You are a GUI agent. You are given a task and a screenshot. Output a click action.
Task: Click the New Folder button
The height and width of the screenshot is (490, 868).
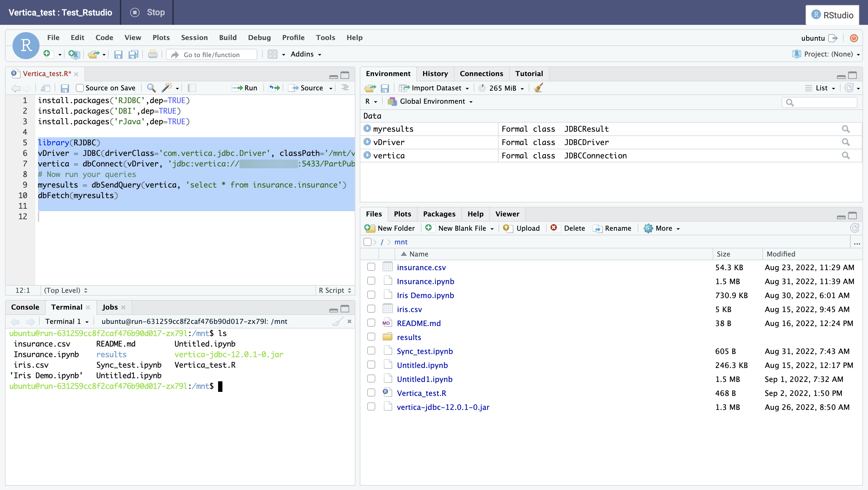(x=390, y=228)
